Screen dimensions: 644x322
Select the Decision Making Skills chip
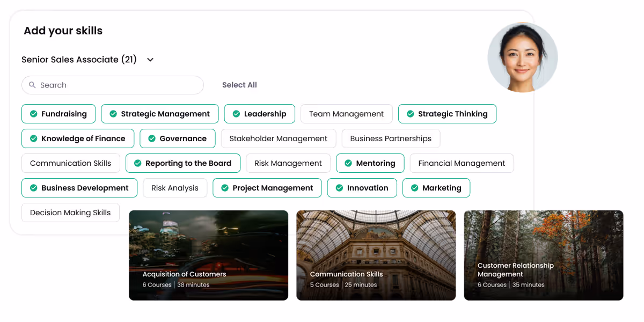pos(70,213)
